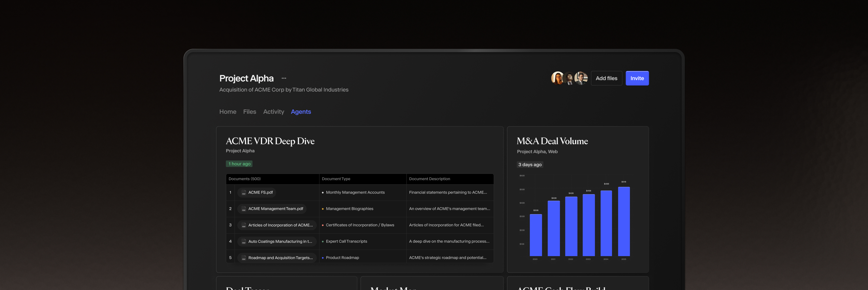This screenshot has width=868, height=290.
Task: Open the ACME FS.pdf file chip
Action: [x=257, y=193]
